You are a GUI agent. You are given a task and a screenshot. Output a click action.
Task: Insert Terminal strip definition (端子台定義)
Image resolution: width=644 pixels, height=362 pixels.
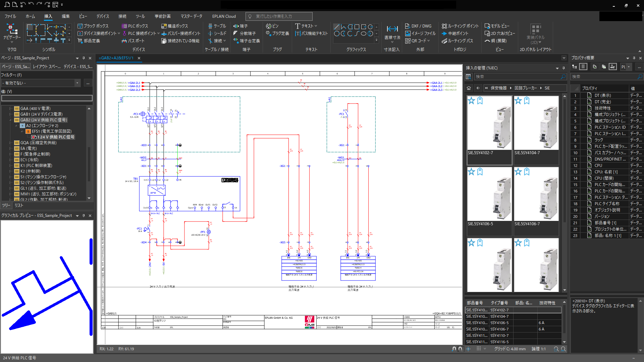(247, 41)
